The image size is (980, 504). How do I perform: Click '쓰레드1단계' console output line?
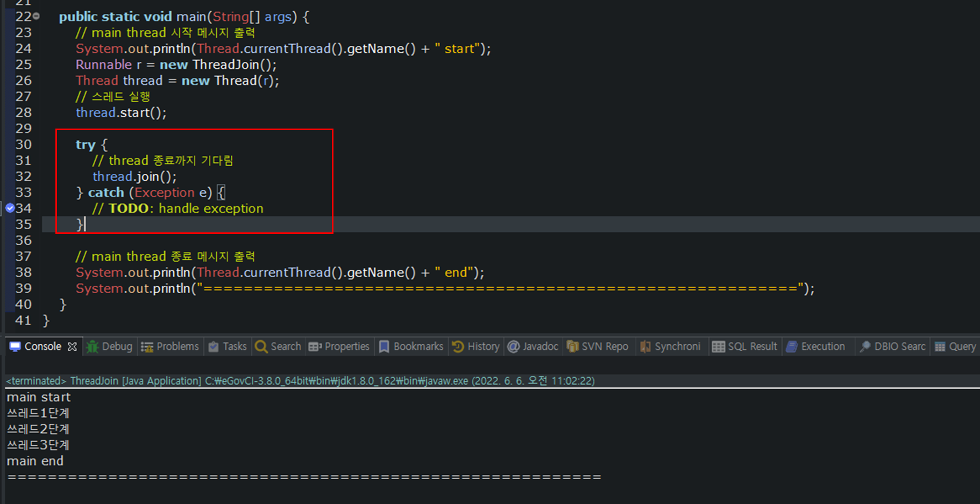[38, 413]
